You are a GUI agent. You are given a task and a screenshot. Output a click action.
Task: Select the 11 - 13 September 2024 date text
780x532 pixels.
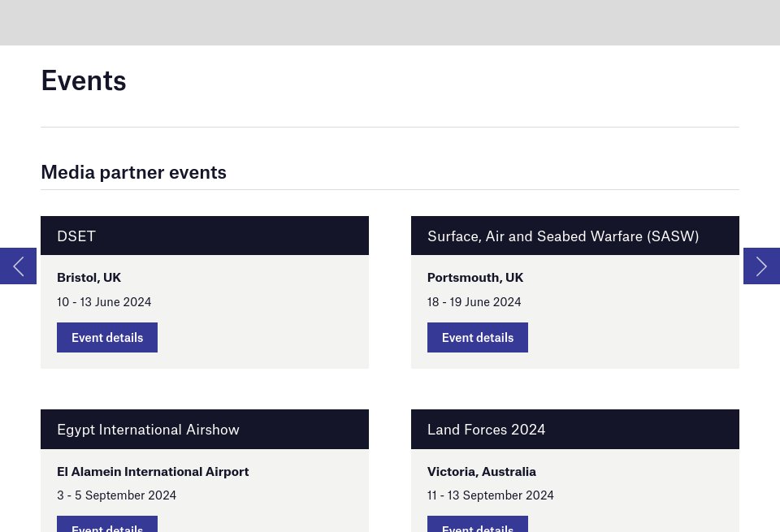coord(490,495)
